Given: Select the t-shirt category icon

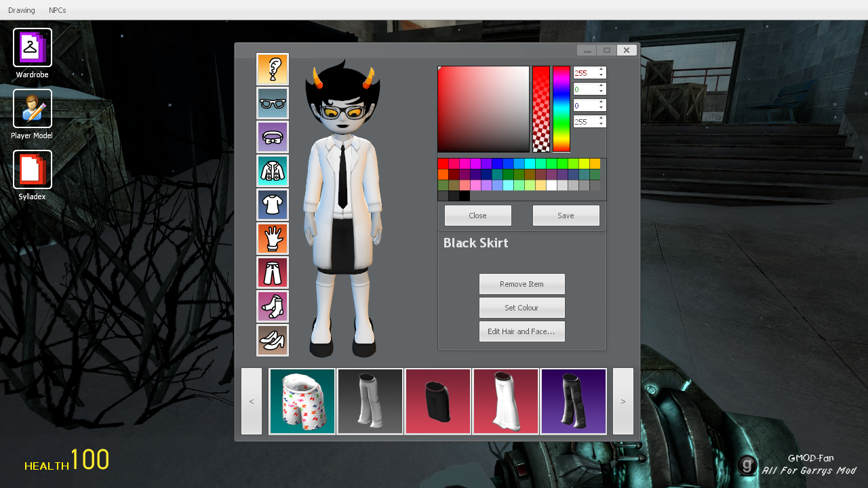Looking at the screenshot, I should [273, 205].
